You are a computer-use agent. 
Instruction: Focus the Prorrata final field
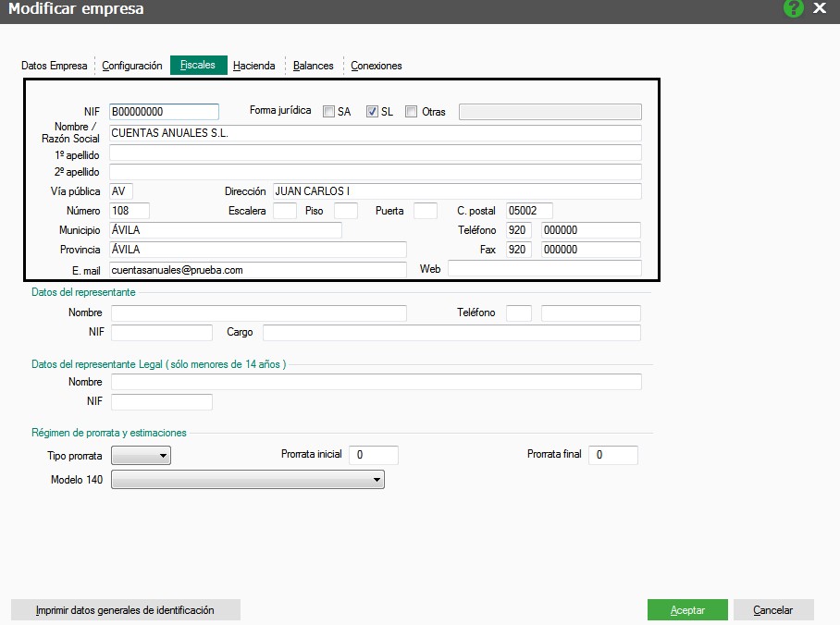coord(612,455)
